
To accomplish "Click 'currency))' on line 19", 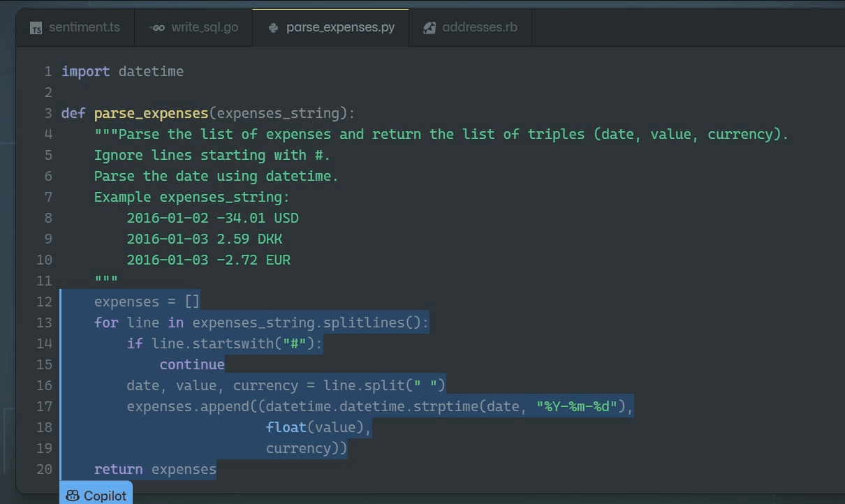I will click(x=307, y=448).
